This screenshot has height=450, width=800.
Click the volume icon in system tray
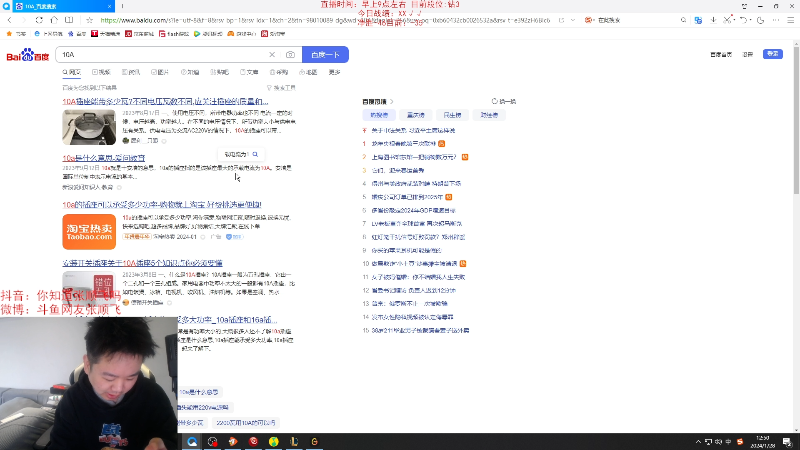tap(718, 442)
